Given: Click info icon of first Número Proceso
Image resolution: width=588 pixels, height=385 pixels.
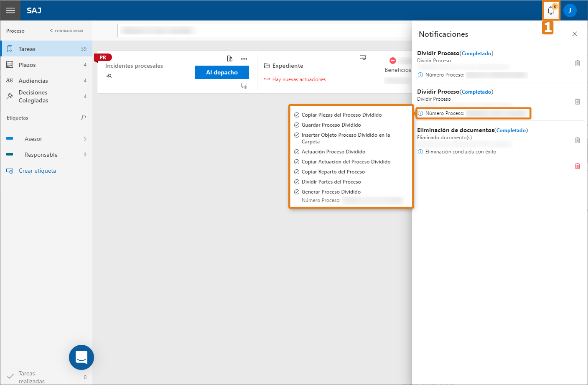Looking at the screenshot, I should tap(420, 75).
